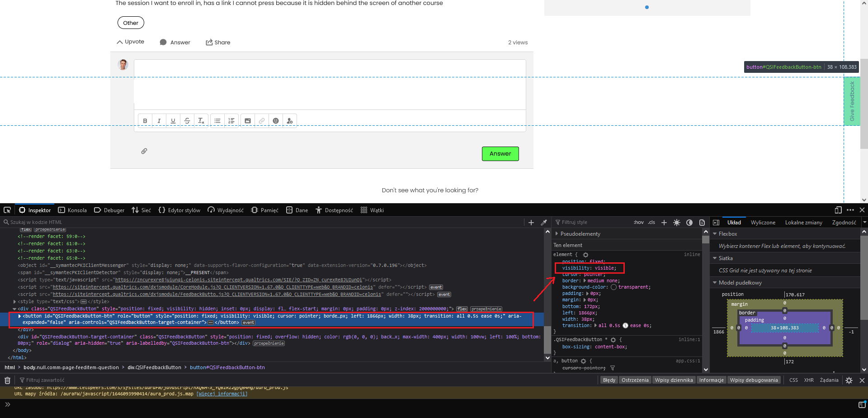868x418 pixels.
Task: Click the green Answer submit button
Action: pyautogui.click(x=500, y=154)
